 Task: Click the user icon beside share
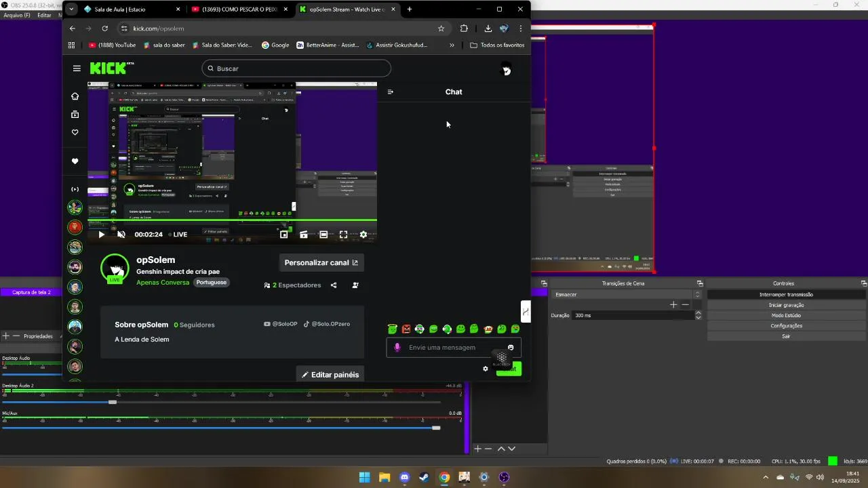(x=355, y=285)
